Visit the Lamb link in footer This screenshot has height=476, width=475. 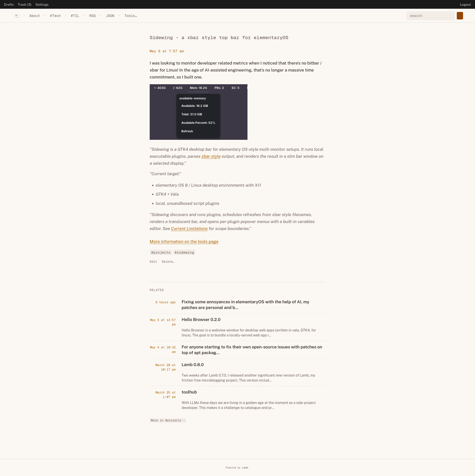[x=245, y=468]
